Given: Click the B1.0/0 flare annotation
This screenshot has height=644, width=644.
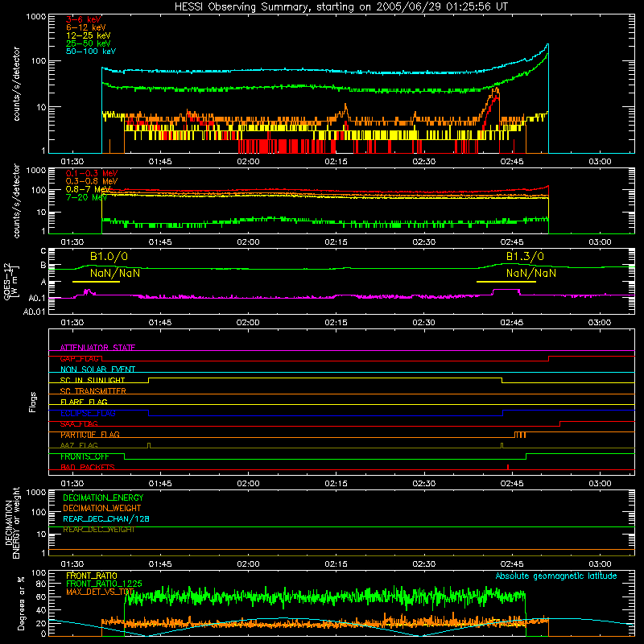Looking at the screenshot, I should coord(109,257).
